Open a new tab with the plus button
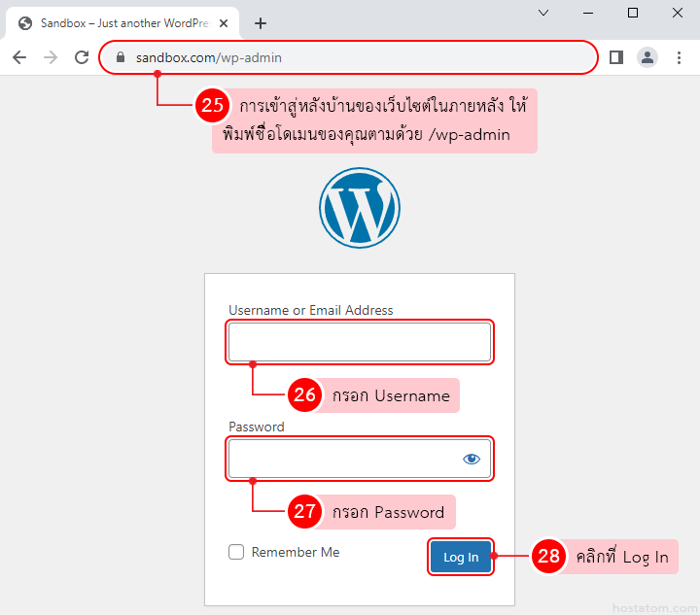Screen dimensions: 700x615 coord(261,23)
